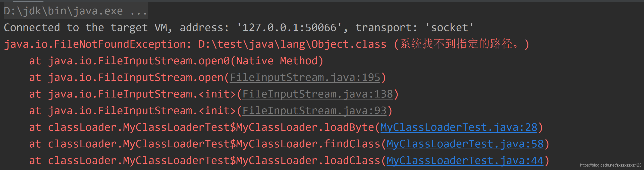Viewport: 644px width, 170px height.
Task: Open the FileInputStream.java:93 source link
Action: click(x=314, y=111)
